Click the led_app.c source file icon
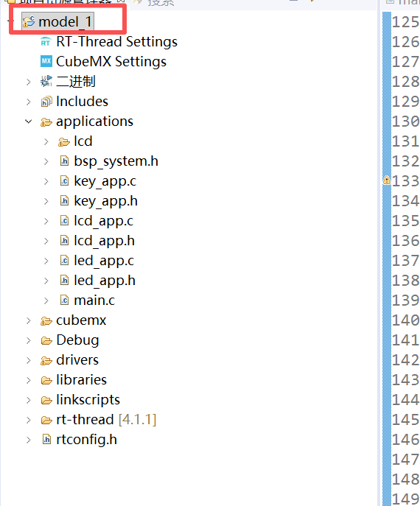 (64, 261)
